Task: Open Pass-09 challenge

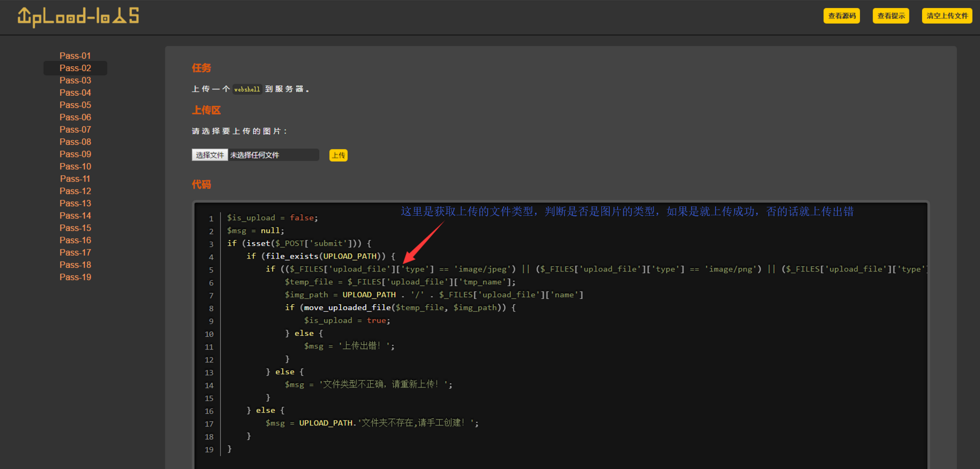Action: (x=75, y=154)
